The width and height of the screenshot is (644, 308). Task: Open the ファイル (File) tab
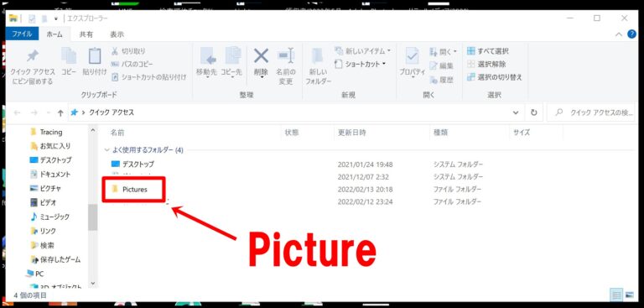22,34
